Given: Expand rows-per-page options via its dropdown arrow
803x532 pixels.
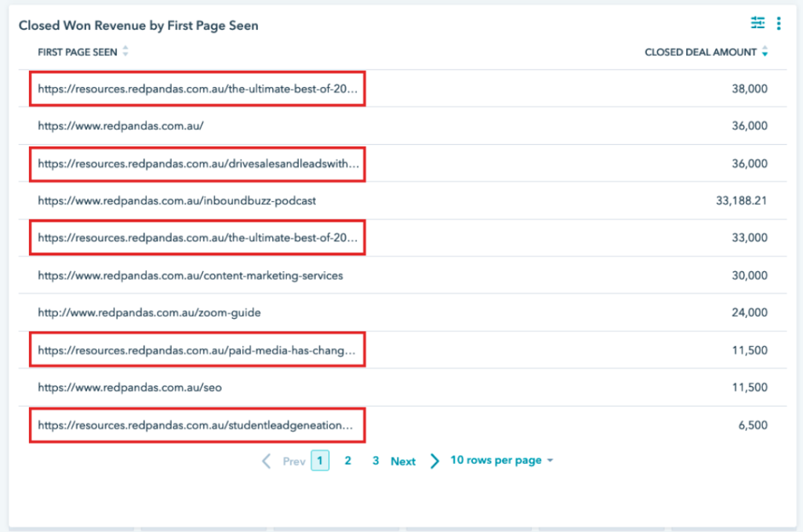Looking at the screenshot, I should pyautogui.click(x=550, y=461).
